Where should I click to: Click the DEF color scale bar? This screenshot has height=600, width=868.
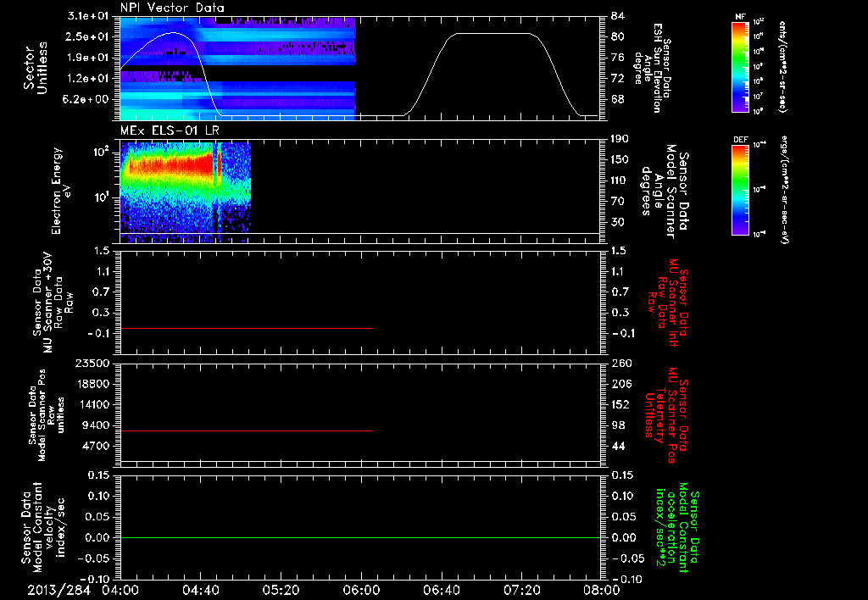pos(741,190)
